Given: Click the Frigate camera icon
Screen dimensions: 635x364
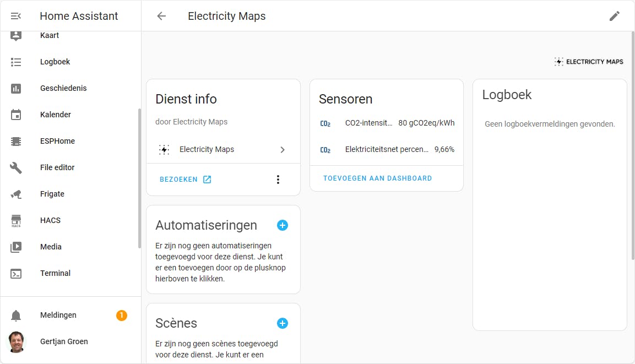Looking at the screenshot, I should (16, 194).
